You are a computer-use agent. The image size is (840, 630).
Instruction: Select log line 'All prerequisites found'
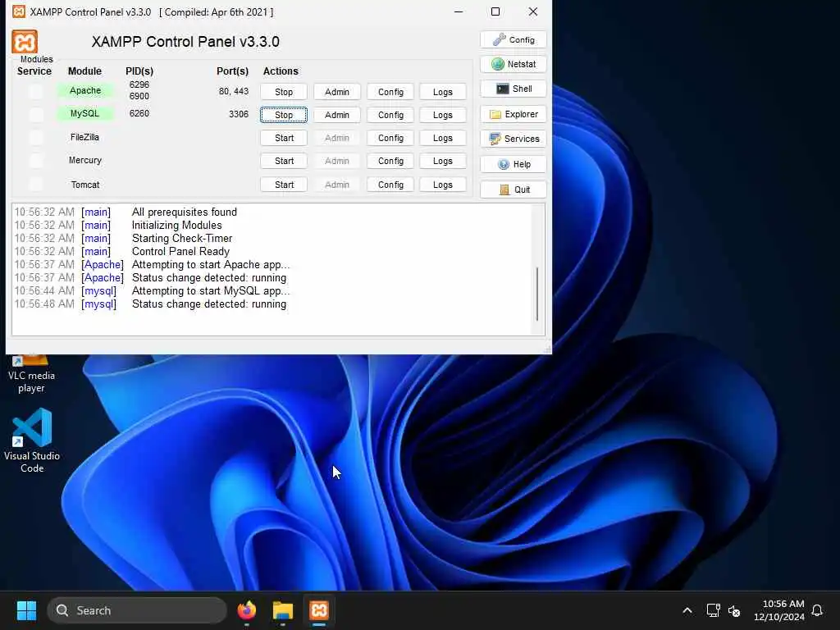[185, 212]
